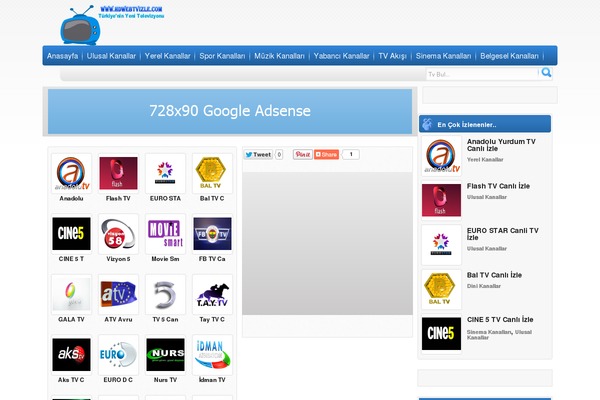Click Anadolu TV thumbnail in most-watched sidebar

pyautogui.click(x=441, y=156)
